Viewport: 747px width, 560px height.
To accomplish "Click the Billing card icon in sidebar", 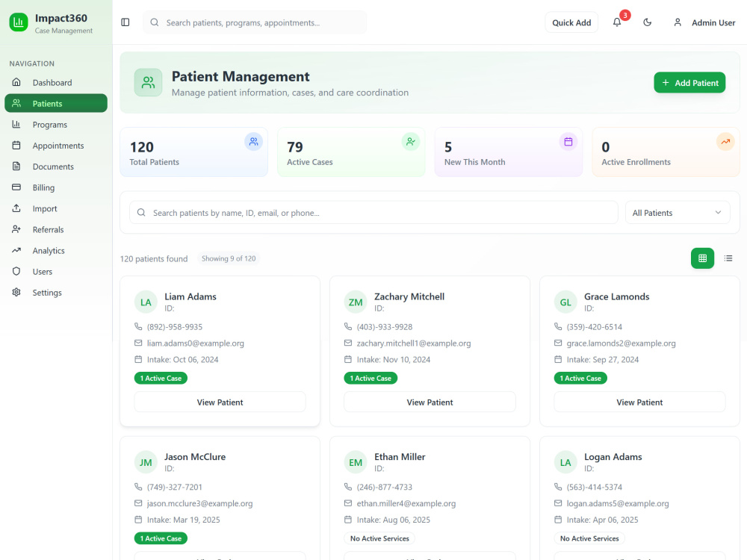I will [16, 187].
